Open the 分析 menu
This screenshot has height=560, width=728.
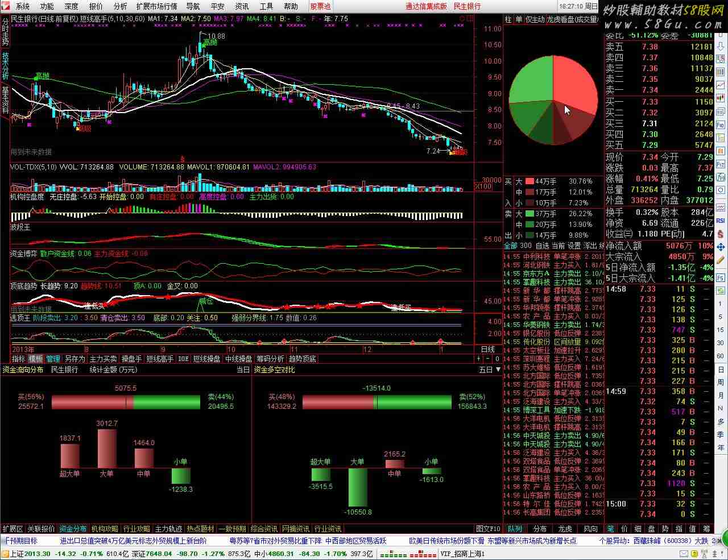click(x=121, y=6)
